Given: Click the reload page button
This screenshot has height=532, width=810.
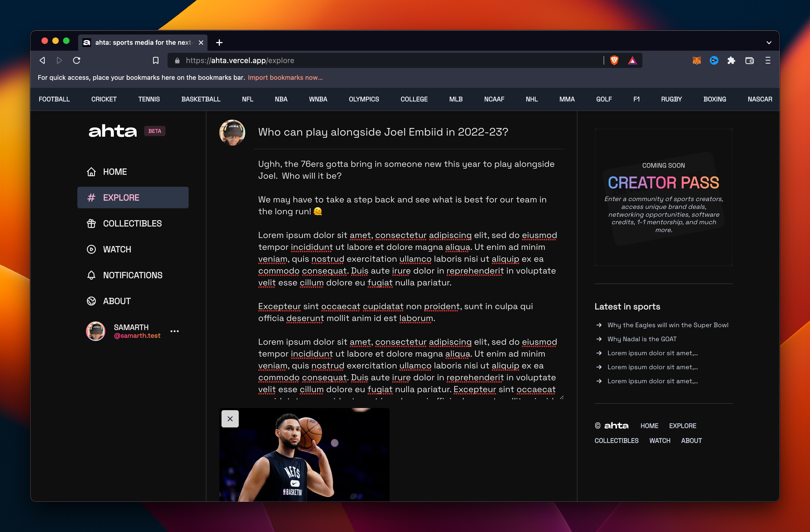Looking at the screenshot, I should click(x=77, y=60).
